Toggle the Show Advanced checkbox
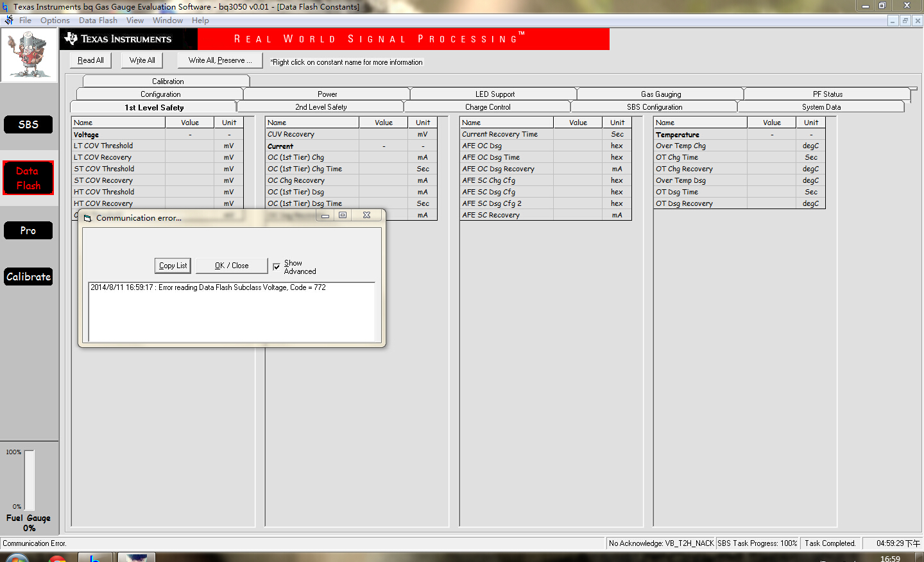 277,267
